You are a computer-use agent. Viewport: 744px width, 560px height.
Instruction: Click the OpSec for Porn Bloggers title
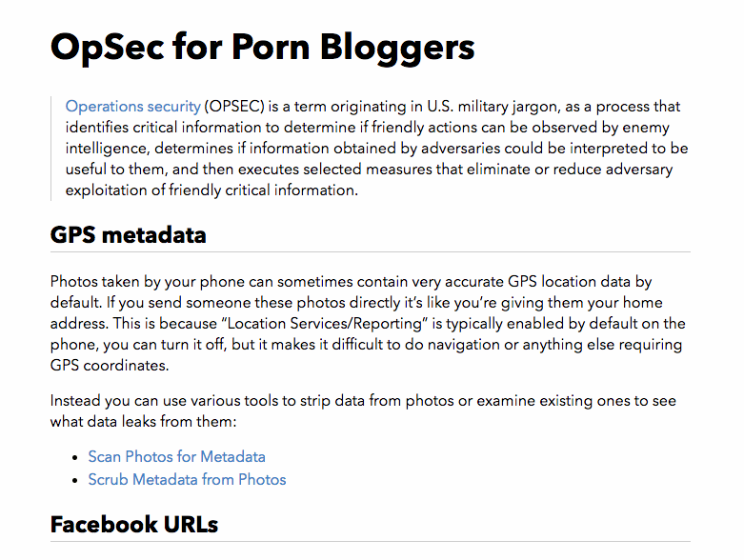pyautogui.click(x=262, y=49)
